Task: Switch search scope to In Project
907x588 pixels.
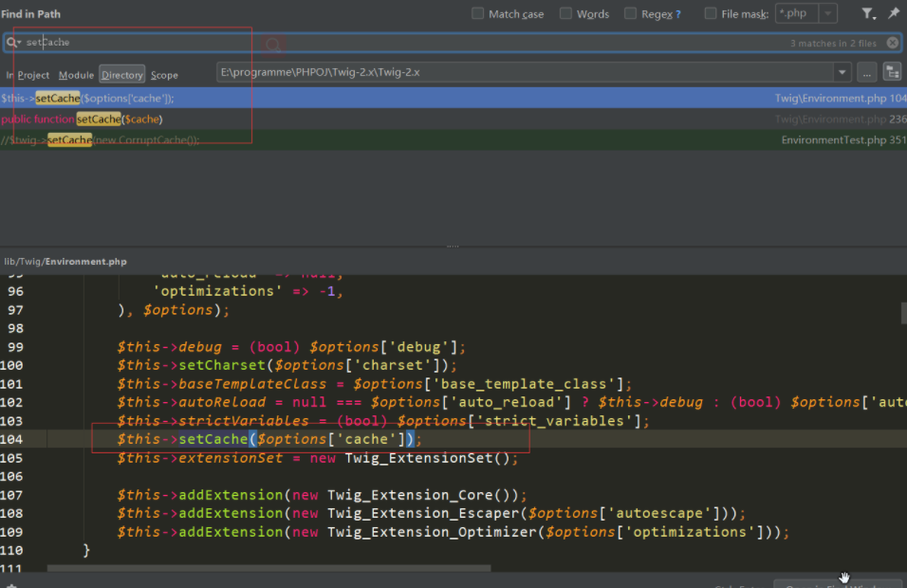Action: pos(28,75)
